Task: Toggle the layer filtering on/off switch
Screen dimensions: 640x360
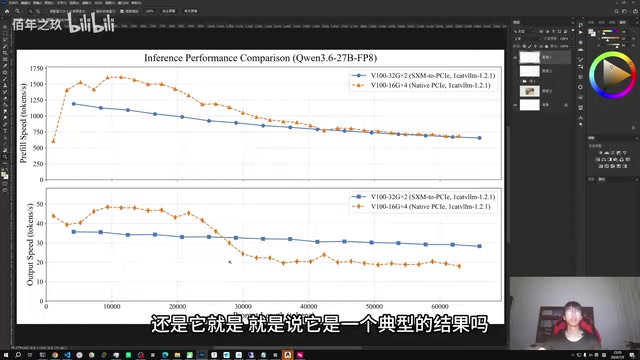Action: [x=573, y=30]
